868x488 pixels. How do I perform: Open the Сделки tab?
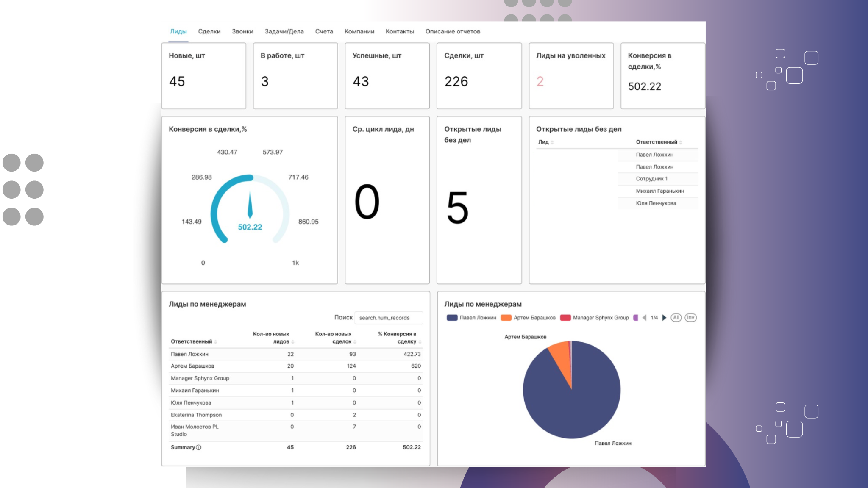[x=209, y=31]
